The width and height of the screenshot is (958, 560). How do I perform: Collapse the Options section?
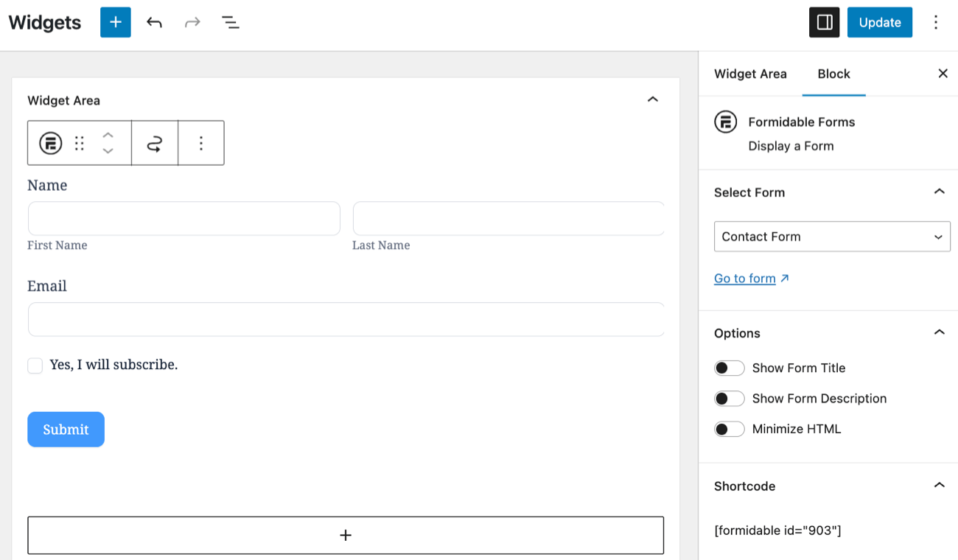[x=939, y=332]
